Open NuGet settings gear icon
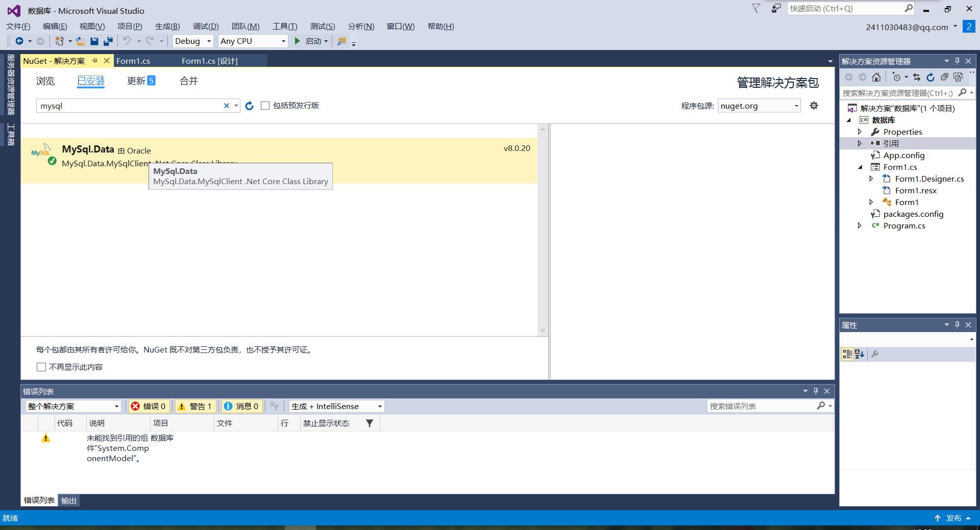The image size is (980, 530). click(814, 106)
